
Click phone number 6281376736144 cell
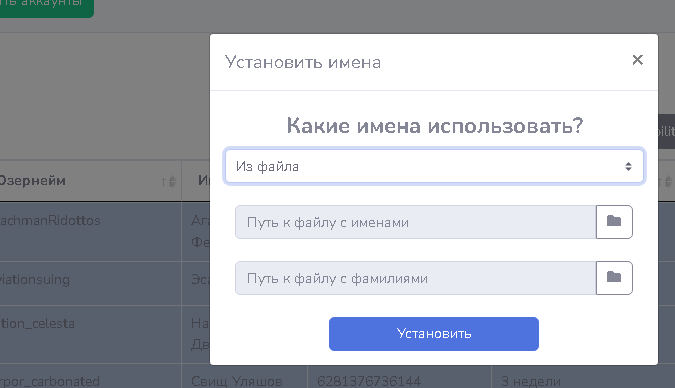click(369, 381)
